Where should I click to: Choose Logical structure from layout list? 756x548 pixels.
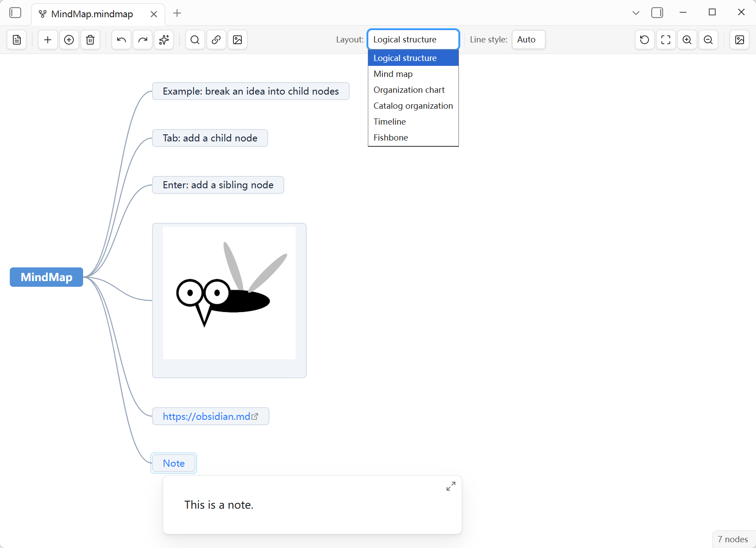413,58
